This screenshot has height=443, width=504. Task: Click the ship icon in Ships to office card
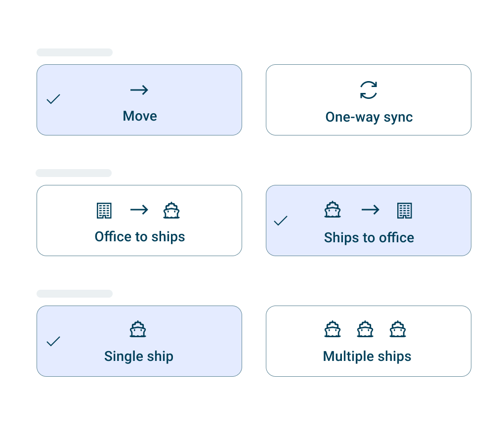(x=333, y=210)
